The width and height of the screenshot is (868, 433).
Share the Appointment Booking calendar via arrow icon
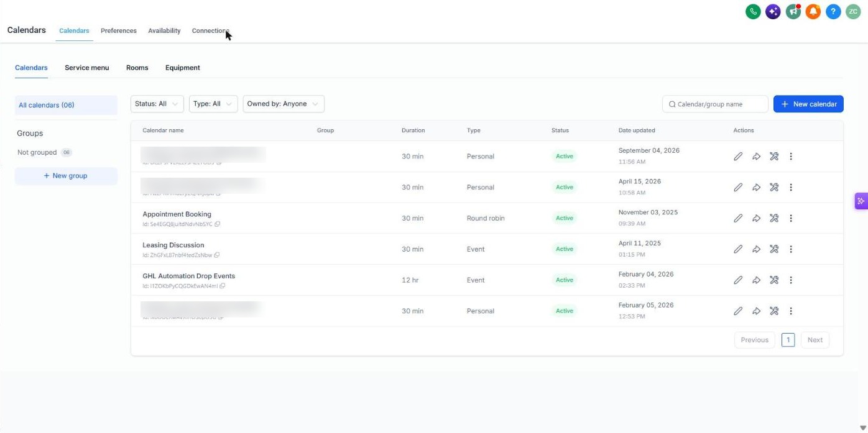click(756, 218)
